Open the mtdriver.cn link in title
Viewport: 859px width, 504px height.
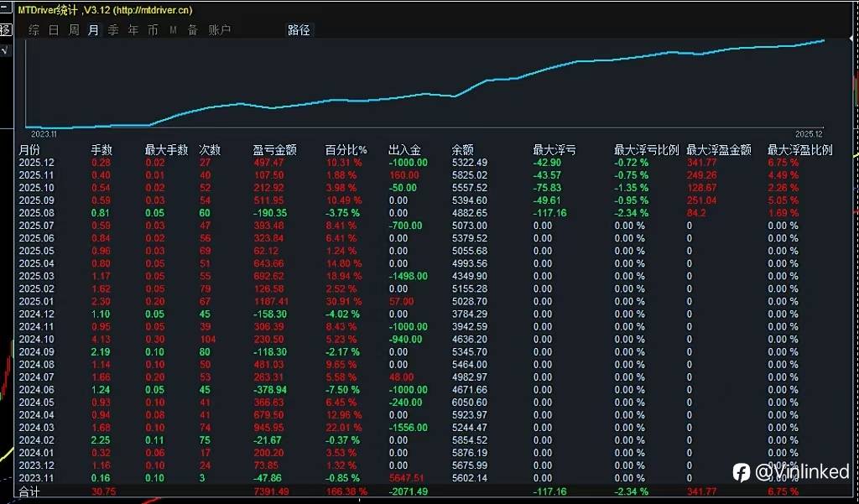[153, 10]
